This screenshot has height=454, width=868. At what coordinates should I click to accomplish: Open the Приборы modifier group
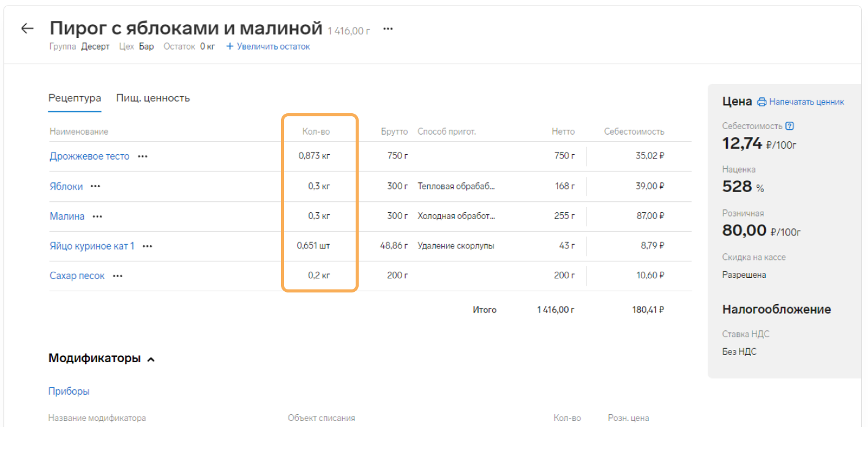pos(69,392)
